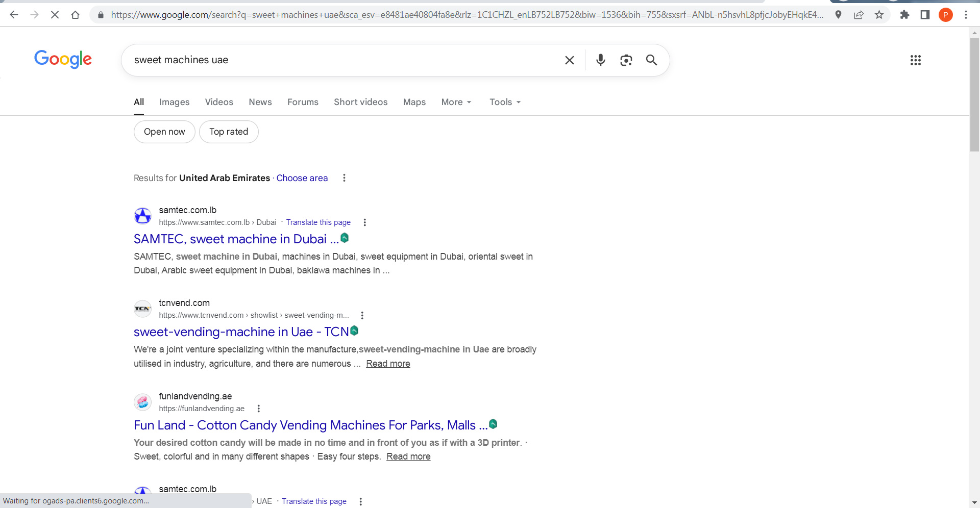Click the location pin icon in address bar
This screenshot has width=980, height=508.
pyautogui.click(x=838, y=15)
